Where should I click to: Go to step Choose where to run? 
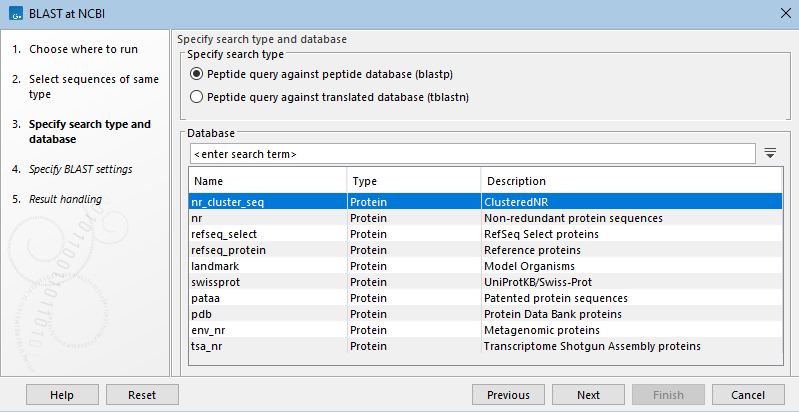[83, 49]
